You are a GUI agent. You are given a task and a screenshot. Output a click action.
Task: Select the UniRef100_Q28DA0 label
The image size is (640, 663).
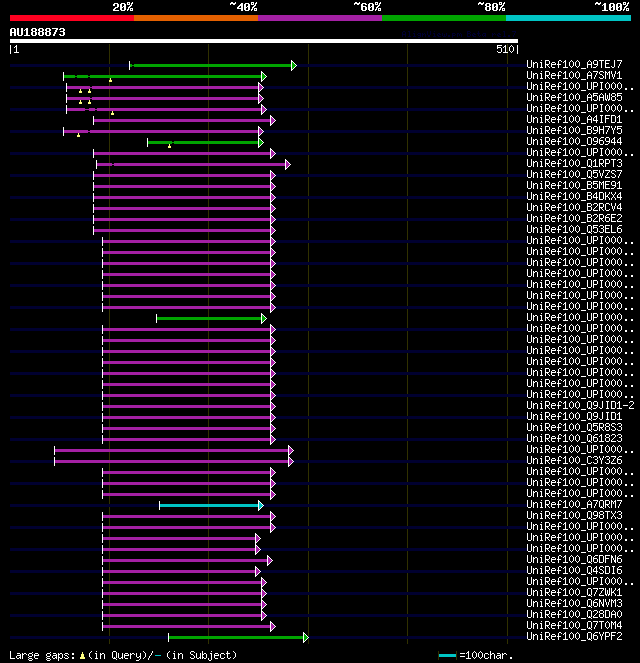[574, 614]
